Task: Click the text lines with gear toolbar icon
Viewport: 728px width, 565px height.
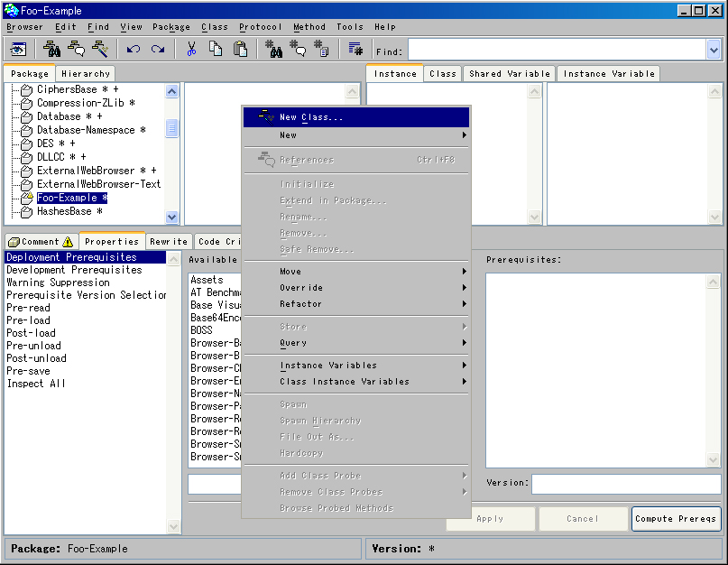Action: tap(355, 49)
